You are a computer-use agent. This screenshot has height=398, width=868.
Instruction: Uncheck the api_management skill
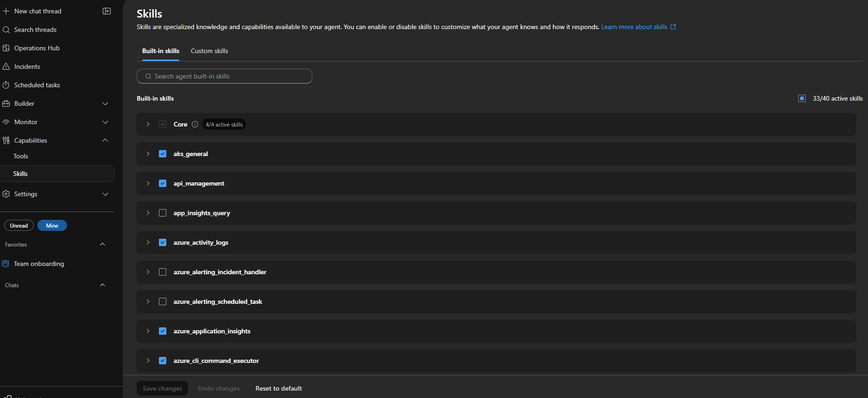click(163, 183)
